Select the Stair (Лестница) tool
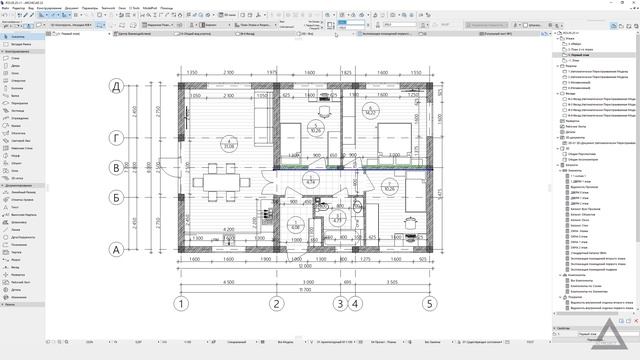 click(22, 111)
